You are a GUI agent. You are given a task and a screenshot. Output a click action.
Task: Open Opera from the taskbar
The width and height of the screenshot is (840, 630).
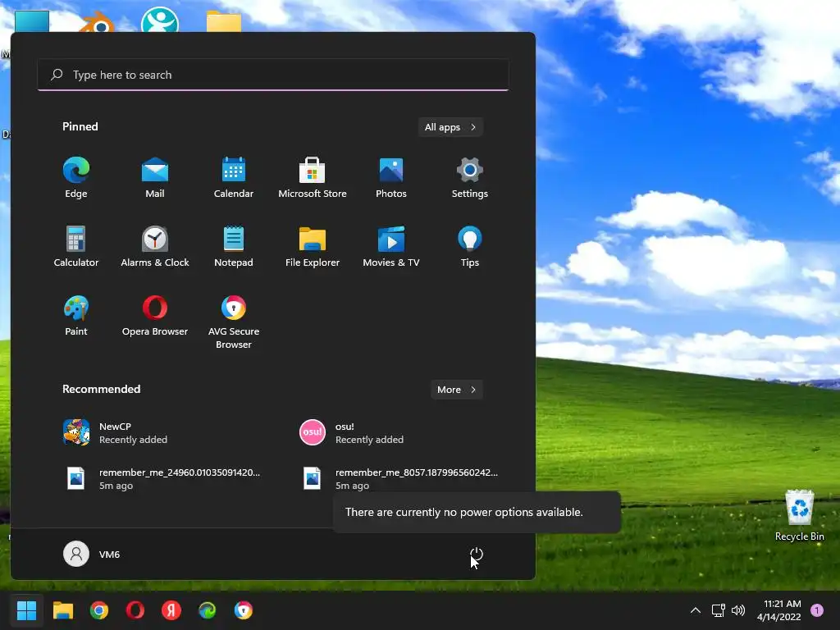click(135, 610)
